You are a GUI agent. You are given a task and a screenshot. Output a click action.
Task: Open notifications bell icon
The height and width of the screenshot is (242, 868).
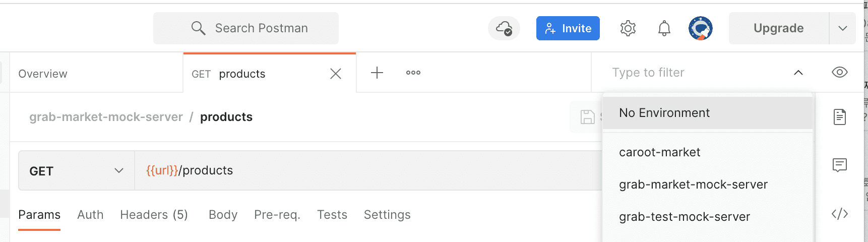click(x=664, y=28)
